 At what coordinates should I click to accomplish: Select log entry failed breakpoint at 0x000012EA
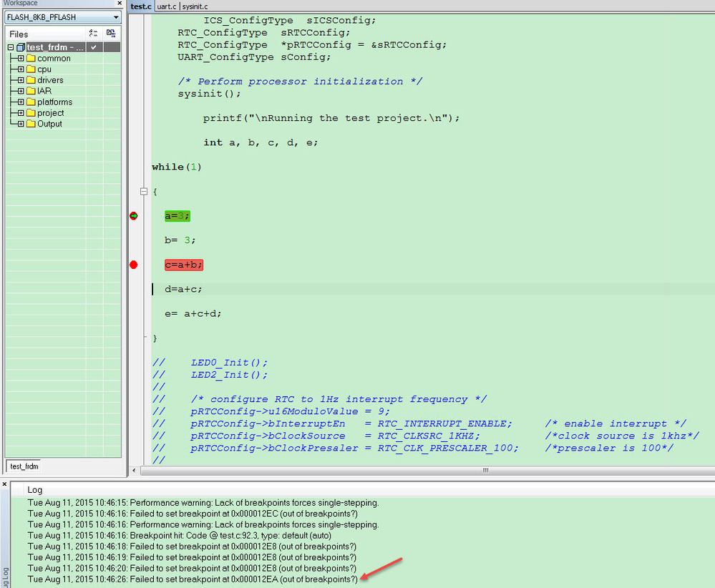[x=193, y=579]
